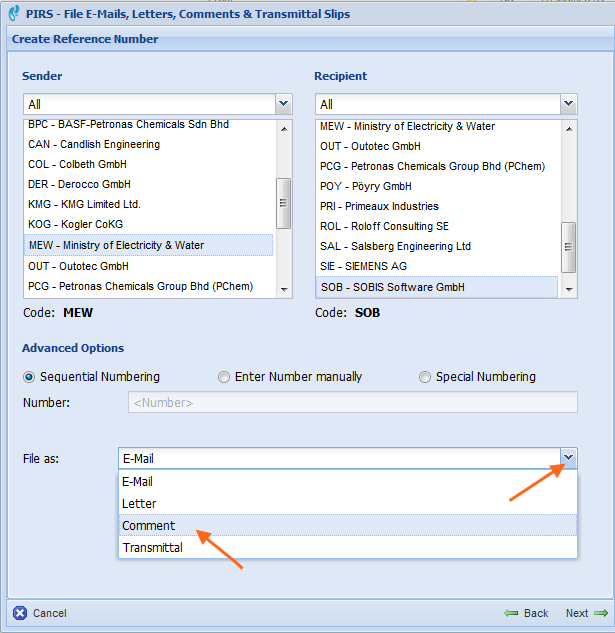Choose Comment from File as list

(x=348, y=525)
